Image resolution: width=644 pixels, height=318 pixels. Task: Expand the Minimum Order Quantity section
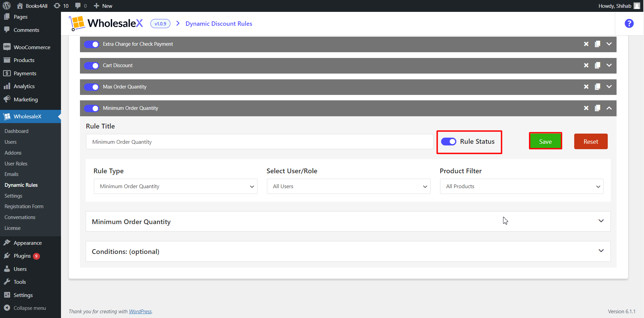[x=348, y=221]
